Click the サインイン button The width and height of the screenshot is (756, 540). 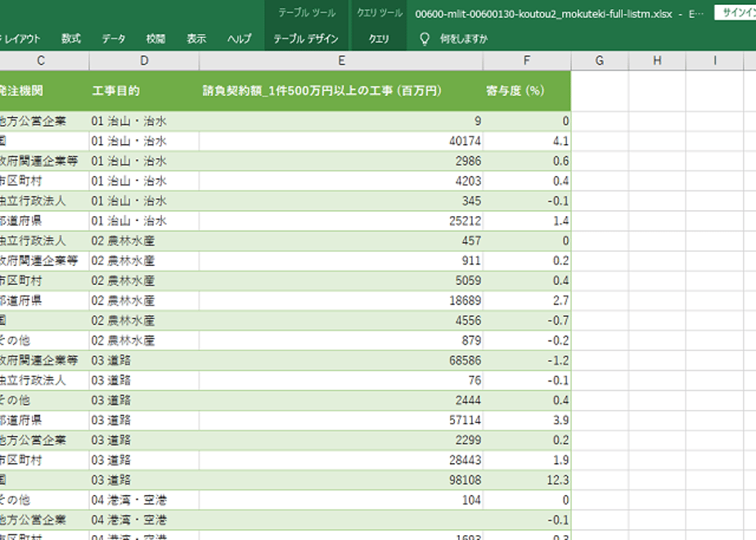(736, 13)
